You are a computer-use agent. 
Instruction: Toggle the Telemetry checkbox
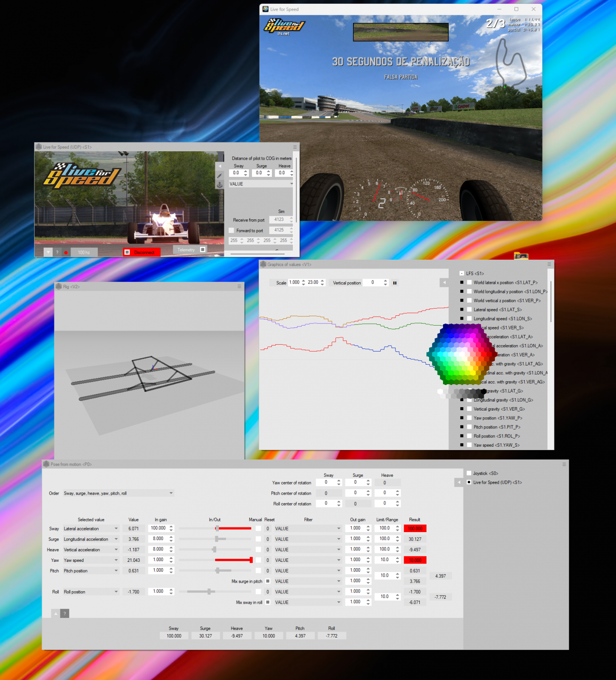(203, 249)
